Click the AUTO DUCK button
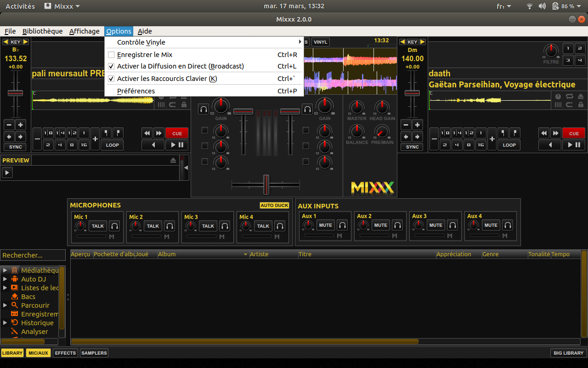This screenshot has width=588, height=368. 274,206
